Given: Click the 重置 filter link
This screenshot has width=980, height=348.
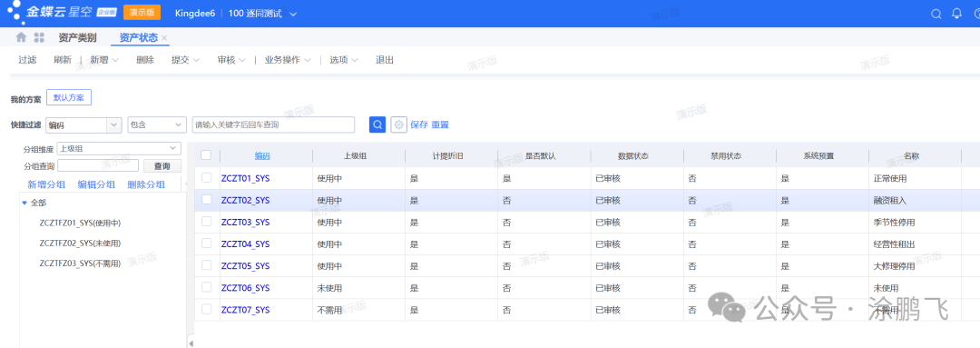Looking at the screenshot, I should point(440,124).
